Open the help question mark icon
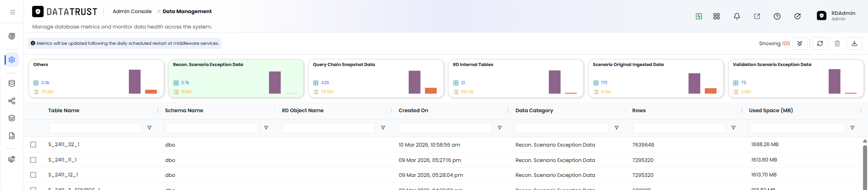 [x=777, y=16]
